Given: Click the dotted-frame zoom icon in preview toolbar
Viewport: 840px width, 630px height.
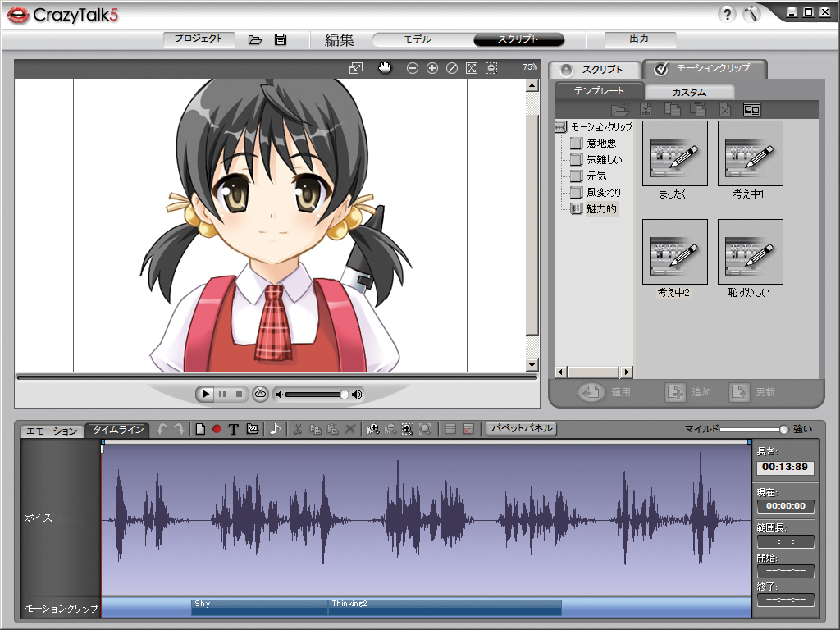Looking at the screenshot, I should click(491, 68).
